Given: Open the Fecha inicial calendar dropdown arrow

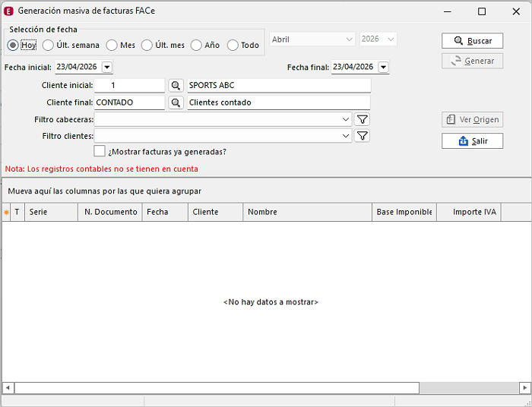Looking at the screenshot, I should 107,67.
